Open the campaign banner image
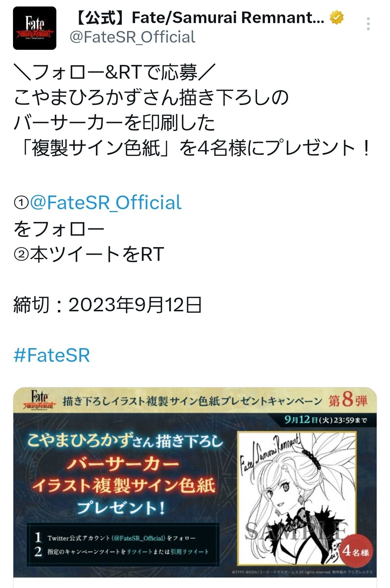Image resolution: width=390 pixels, height=588 pixels. pos(195,482)
